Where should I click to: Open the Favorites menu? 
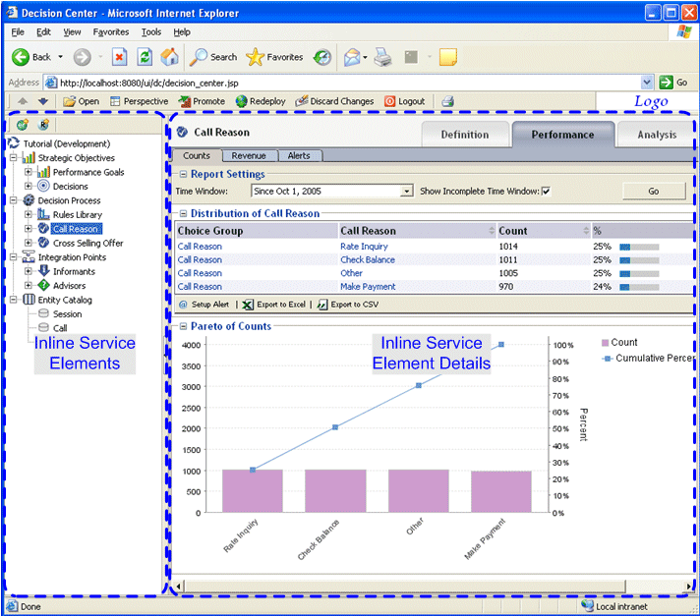tap(111, 32)
